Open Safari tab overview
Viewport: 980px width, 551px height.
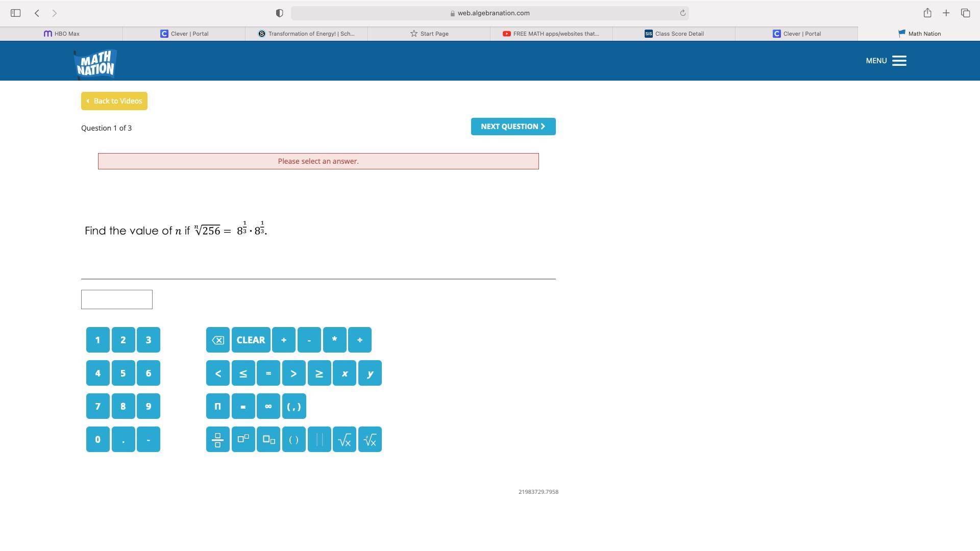(965, 13)
